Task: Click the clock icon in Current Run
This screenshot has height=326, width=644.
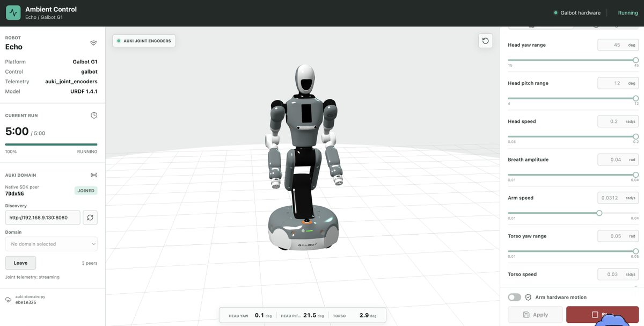Action: point(94,115)
